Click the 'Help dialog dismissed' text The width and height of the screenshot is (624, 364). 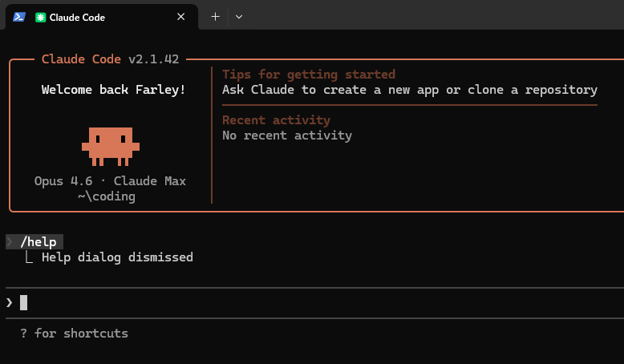117,257
